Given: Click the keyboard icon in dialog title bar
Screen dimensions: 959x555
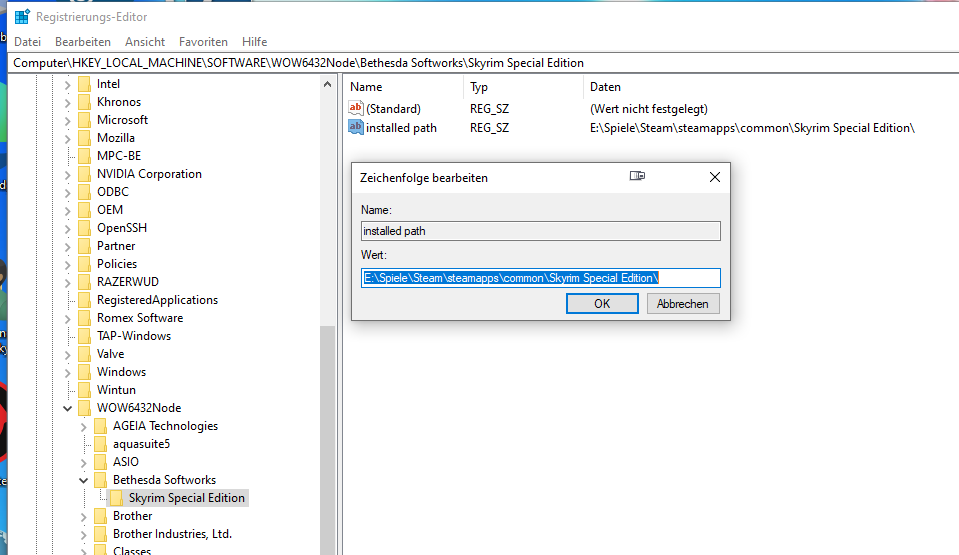Looking at the screenshot, I should click(637, 177).
